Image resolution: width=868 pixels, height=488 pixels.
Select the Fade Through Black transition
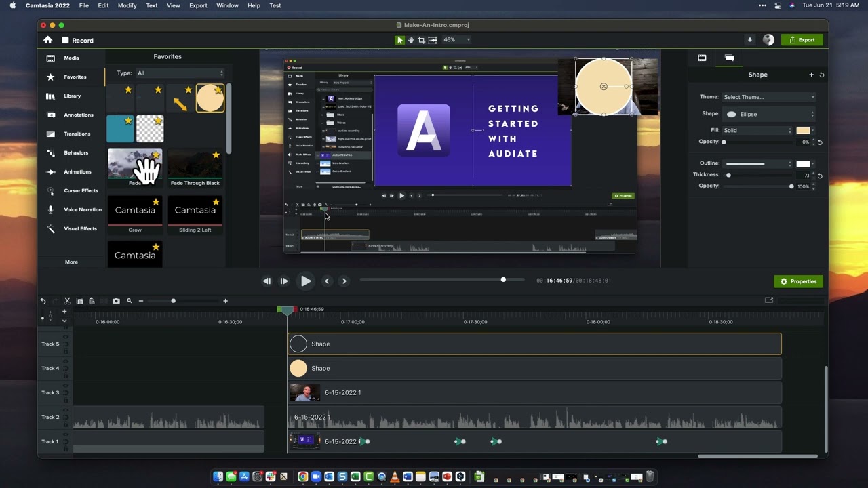click(195, 168)
